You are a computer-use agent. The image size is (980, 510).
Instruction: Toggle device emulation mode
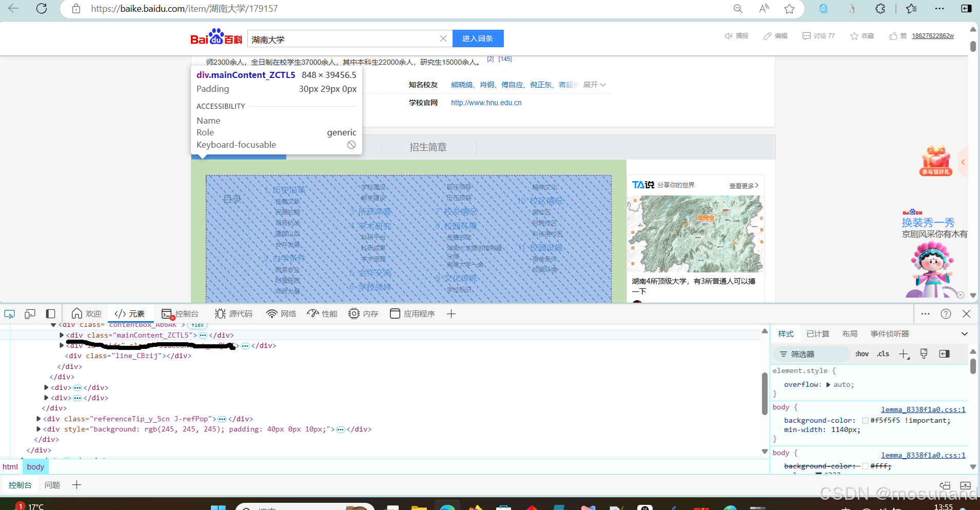30,313
